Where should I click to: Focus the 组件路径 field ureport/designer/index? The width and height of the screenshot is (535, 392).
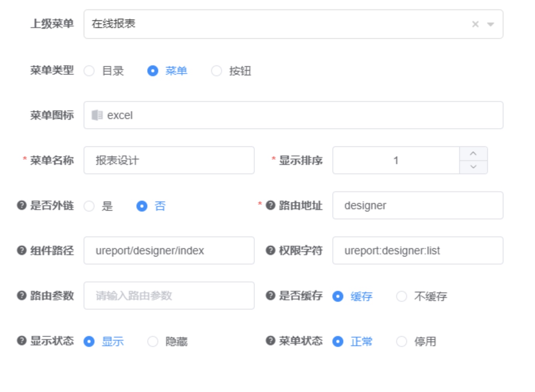click(169, 250)
